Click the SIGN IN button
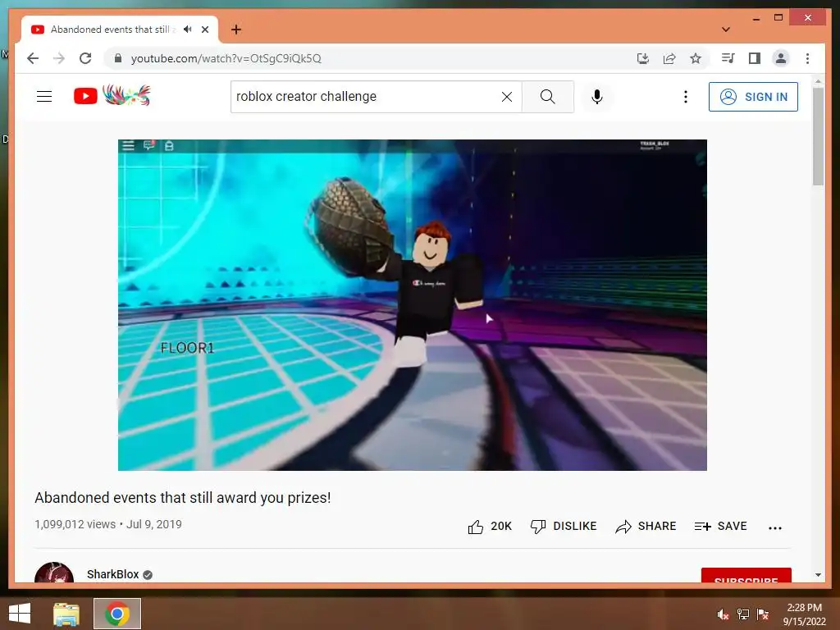Screen dimensions: 840x630 pyautogui.click(x=753, y=97)
